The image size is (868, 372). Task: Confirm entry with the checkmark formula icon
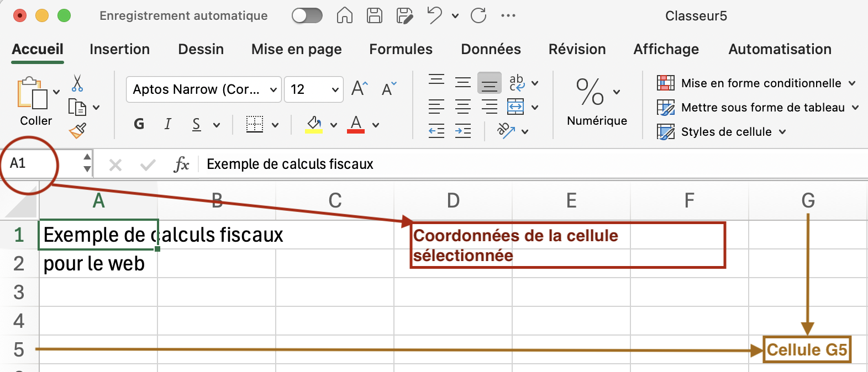click(148, 164)
